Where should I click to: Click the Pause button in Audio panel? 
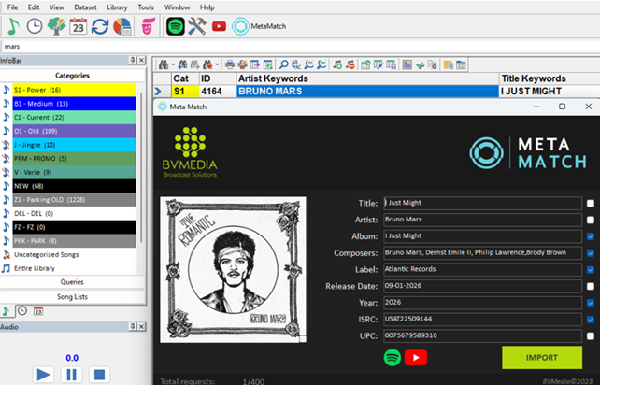(x=71, y=374)
